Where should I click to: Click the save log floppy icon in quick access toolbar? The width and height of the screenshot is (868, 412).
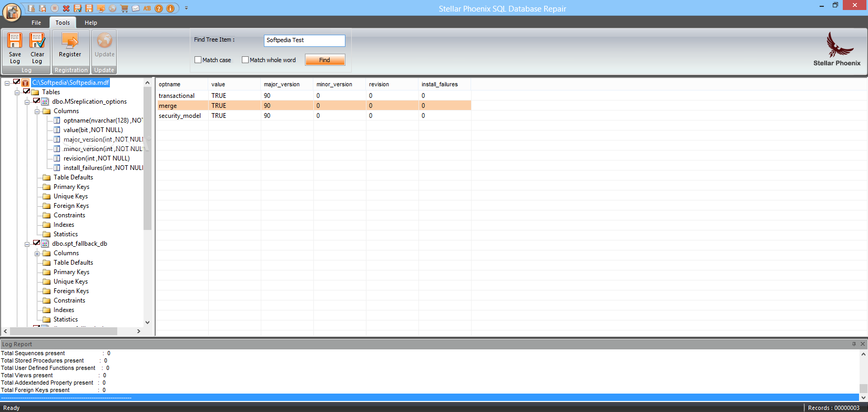click(89, 8)
